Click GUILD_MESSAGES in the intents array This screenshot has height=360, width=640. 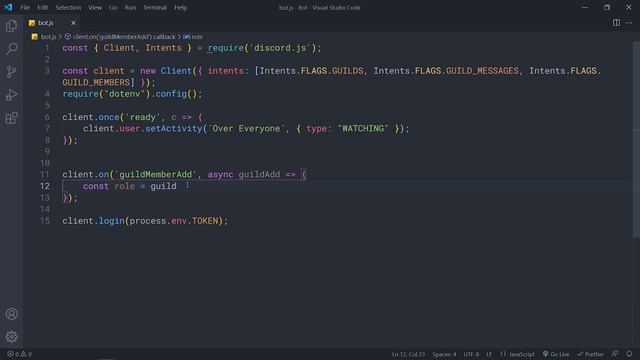(x=482, y=71)
